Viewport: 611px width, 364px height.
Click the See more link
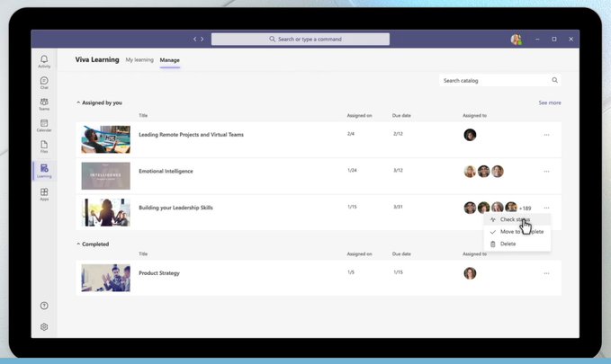pos(550,102)
